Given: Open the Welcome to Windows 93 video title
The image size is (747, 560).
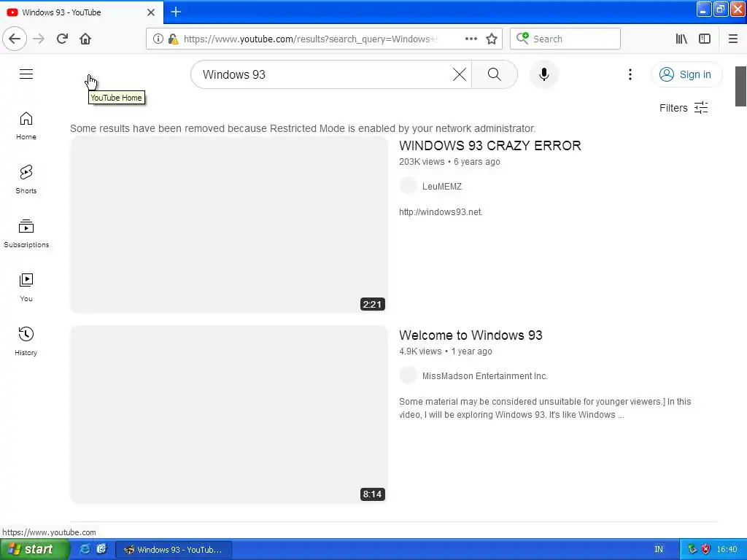Looking at the screenshot, I should pyautogui.click(x=471, y=335).
